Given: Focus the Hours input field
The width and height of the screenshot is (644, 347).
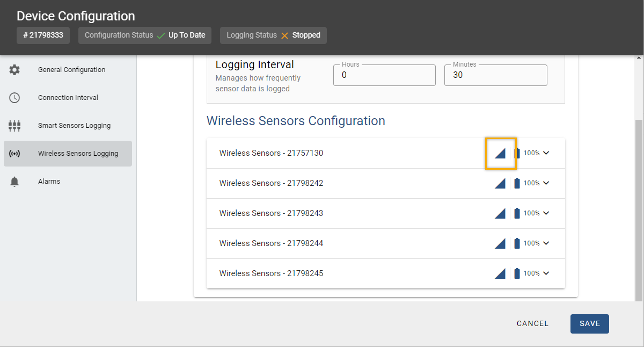Looking at the screenshot, I should pyautogui.click(x=384, y=75).
